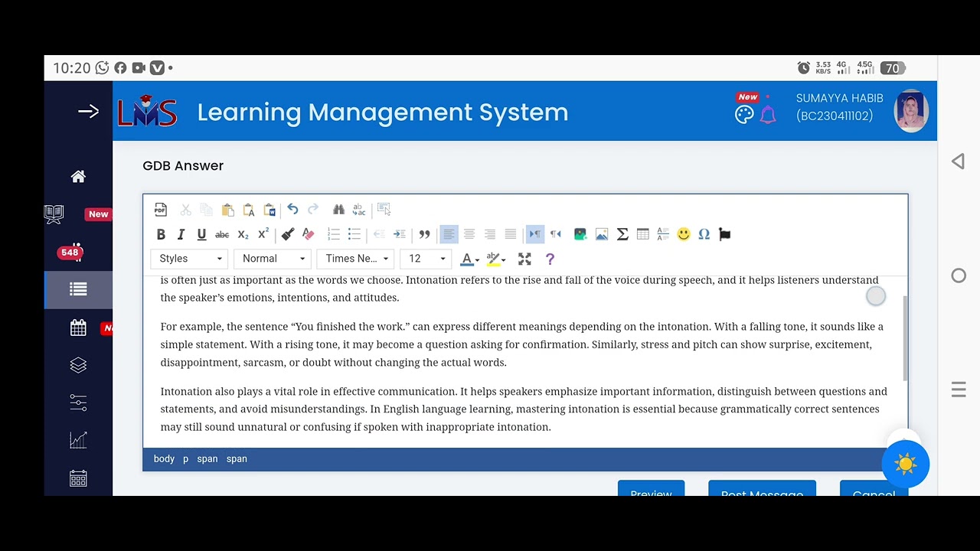Viewport: 980px width, 551px height.
Task: Click the PDF export icon
Action: (x=161, y=209)
